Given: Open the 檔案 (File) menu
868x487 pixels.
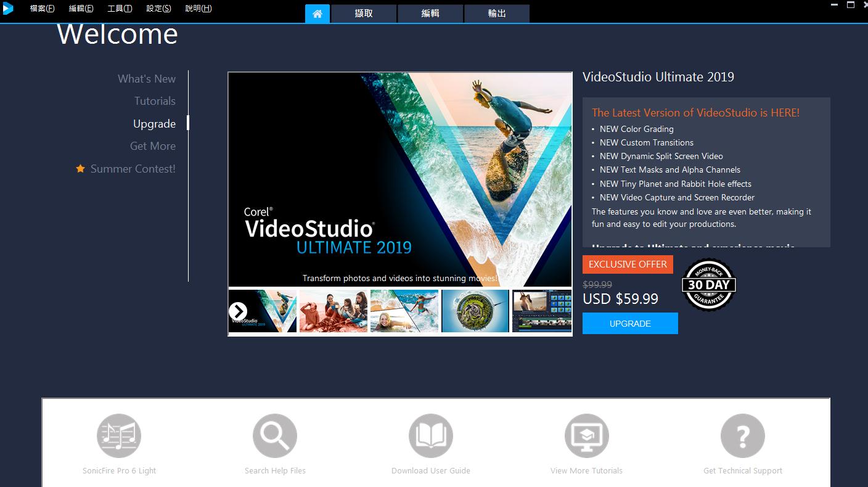Looking at the screenshot, I should 42,9.
